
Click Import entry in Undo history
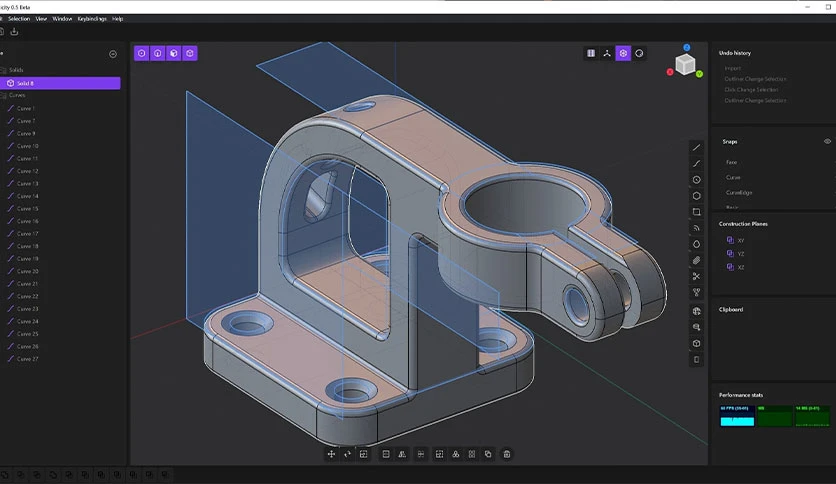click(x=733, y=68)
